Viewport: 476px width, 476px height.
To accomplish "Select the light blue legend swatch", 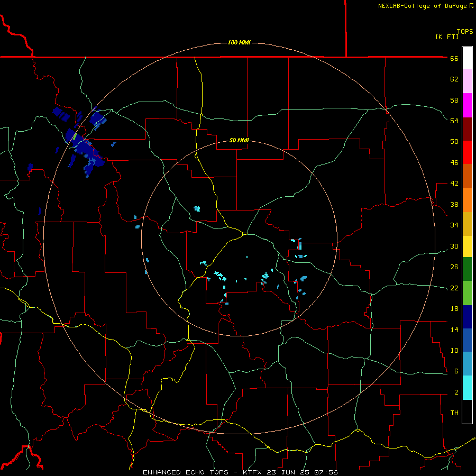I will tap(467, 364).
